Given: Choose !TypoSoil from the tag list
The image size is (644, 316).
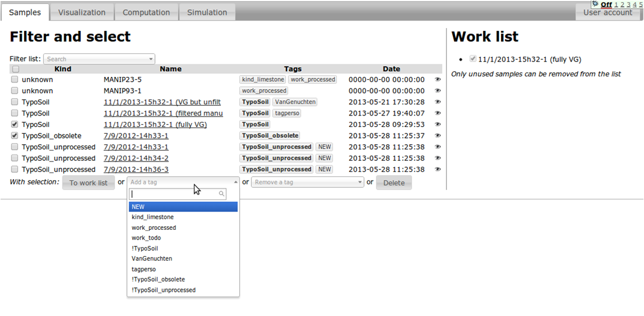Looking at the screenshot, I should 183,248.
